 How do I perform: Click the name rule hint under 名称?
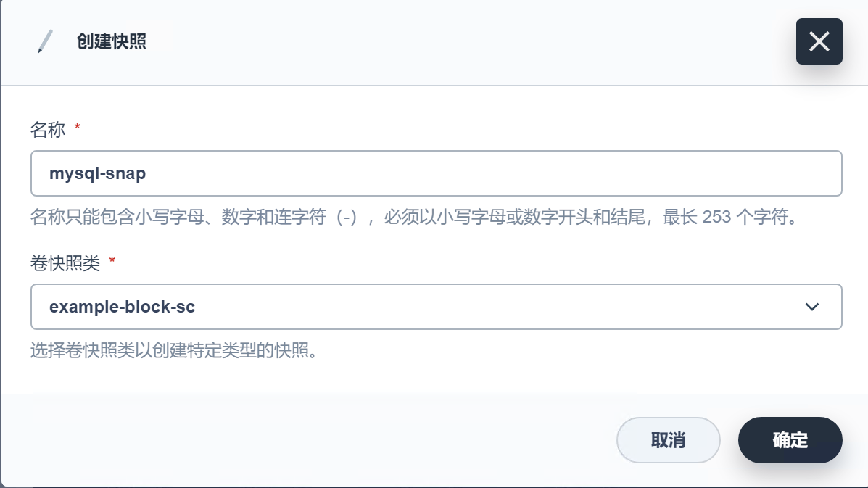pyautogui.click(x=290, y=218)
